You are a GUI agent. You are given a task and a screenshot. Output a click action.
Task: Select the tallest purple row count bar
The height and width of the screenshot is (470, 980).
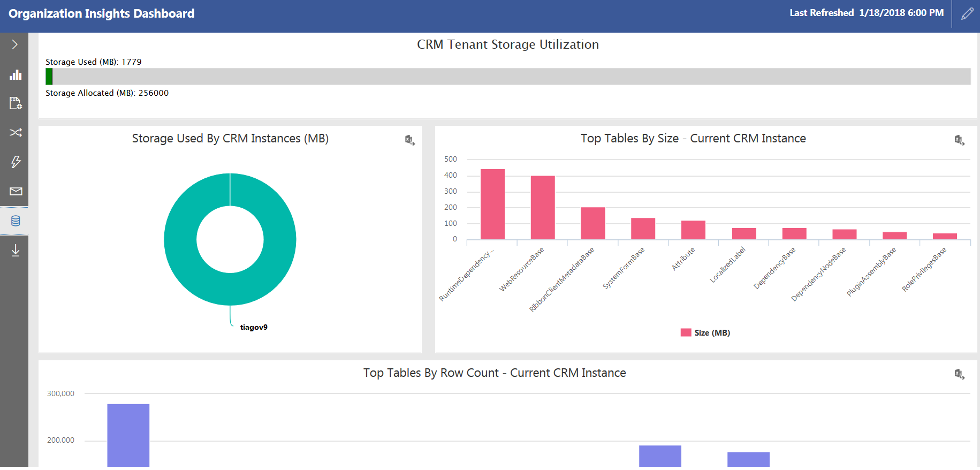[128, 435]
